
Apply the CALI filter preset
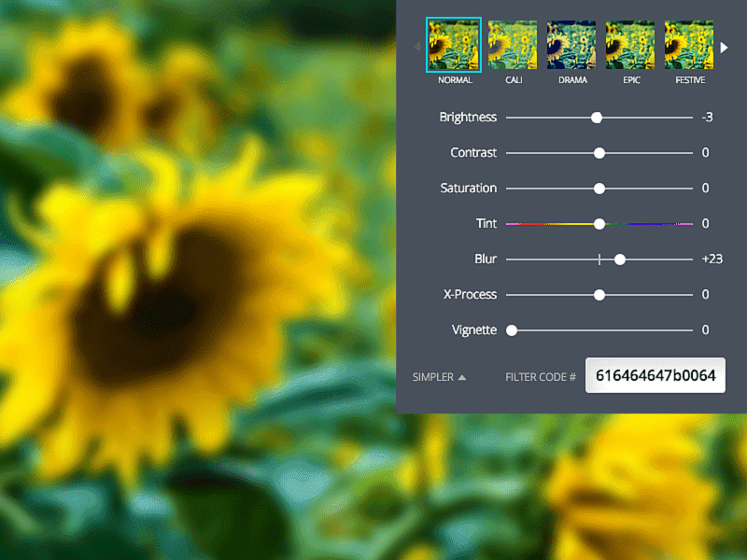click(x=513, y=45)
